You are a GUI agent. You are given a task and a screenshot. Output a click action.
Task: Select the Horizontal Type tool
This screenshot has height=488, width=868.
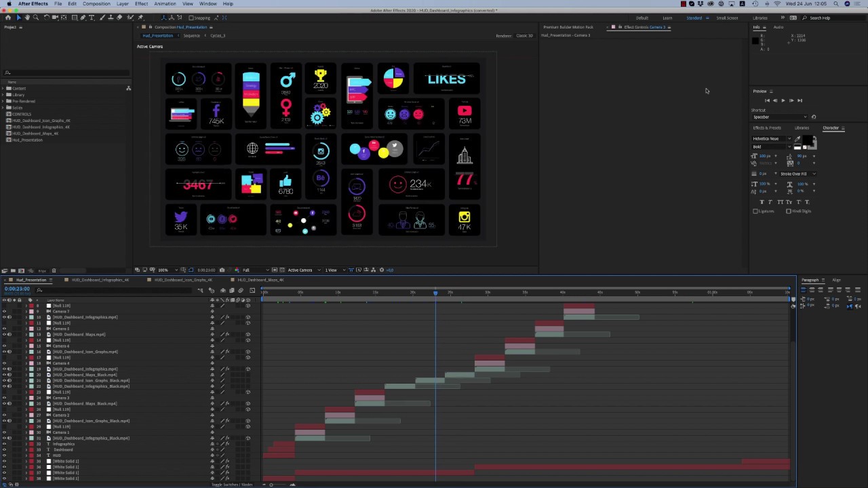92,18
